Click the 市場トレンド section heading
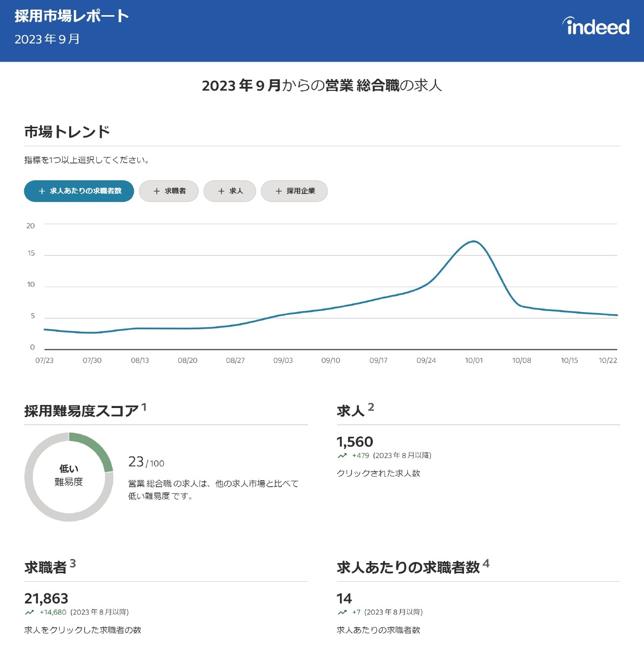 [67, 132]
